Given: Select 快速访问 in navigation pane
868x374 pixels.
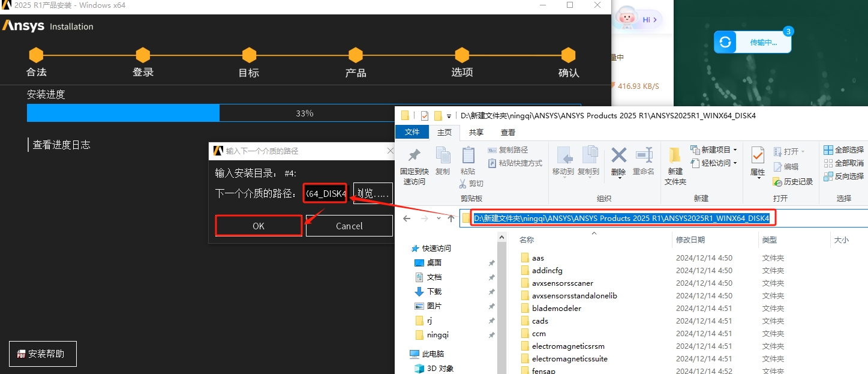Looking at the screenshot, I should [x=436, y=248].
